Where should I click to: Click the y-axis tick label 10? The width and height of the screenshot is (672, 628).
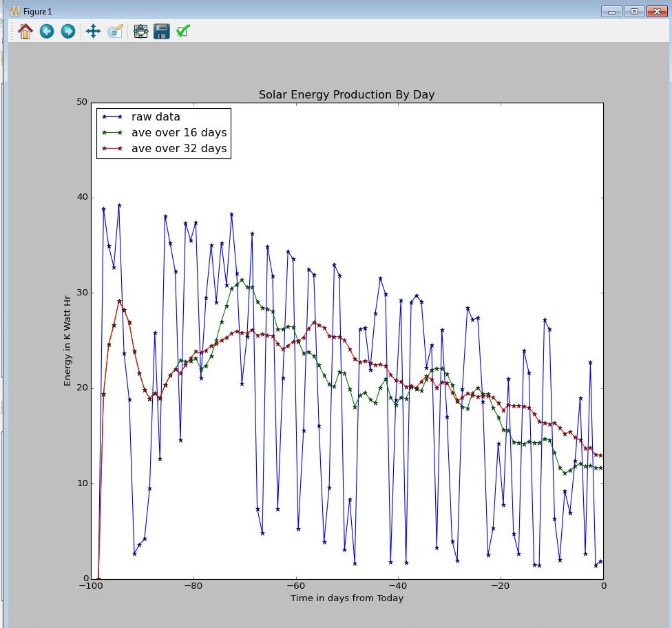tap(82, 483)
